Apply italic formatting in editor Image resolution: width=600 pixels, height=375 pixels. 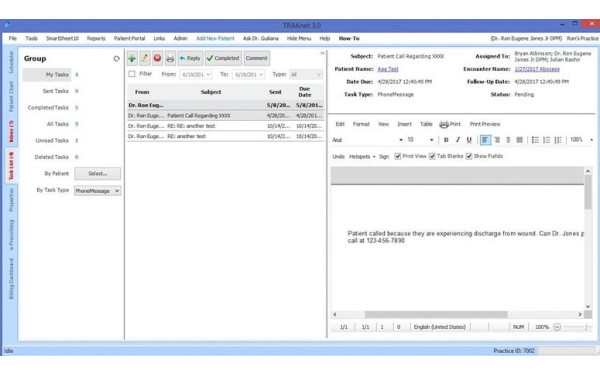(457, 140)
